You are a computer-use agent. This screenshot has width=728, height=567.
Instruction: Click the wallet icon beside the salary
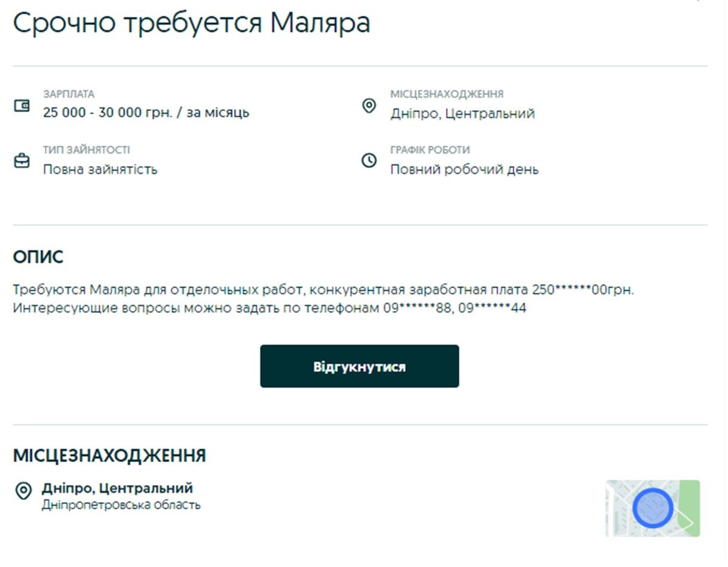(x=22, y=106)
